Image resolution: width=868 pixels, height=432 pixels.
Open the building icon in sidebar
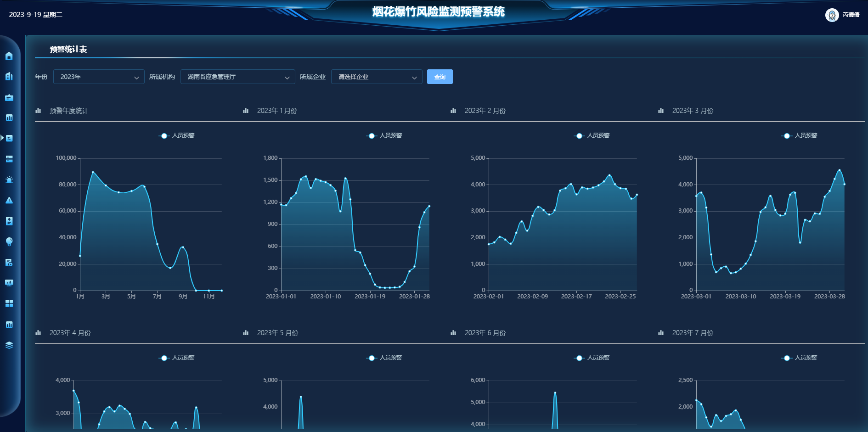coord(9,76)
